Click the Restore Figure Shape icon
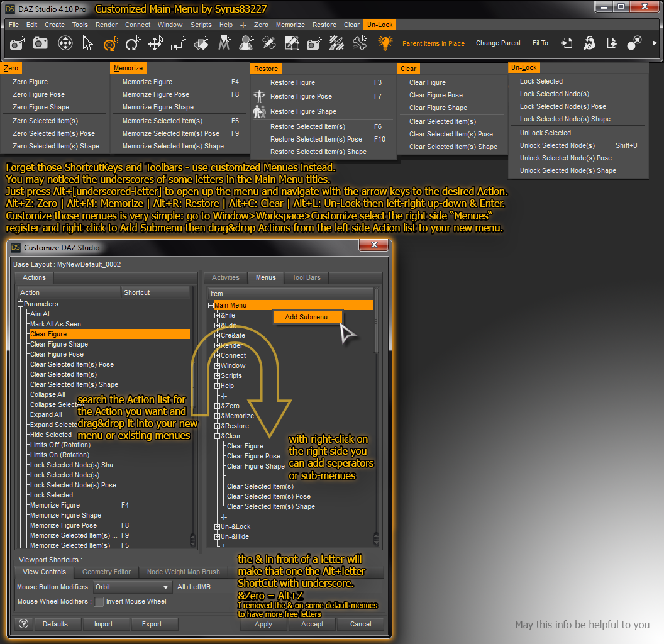Image resolution: width=664 pixels, height=644 pixels. (x=259, y=111)
